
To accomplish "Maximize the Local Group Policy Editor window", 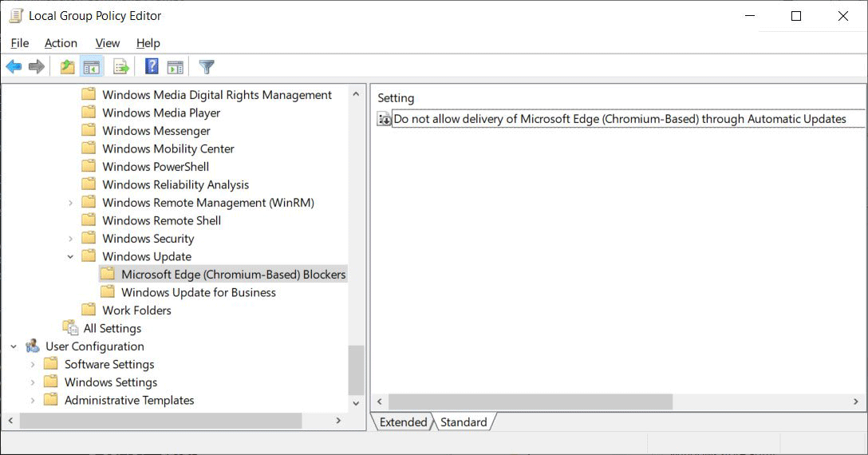I will (796, 15).
